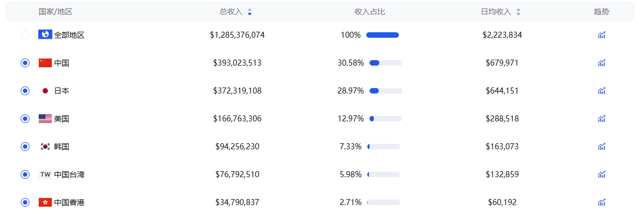Screen dimensions: 644x216
Task: Toggle the 日本 radio button
Action: (x=25, y=91)
